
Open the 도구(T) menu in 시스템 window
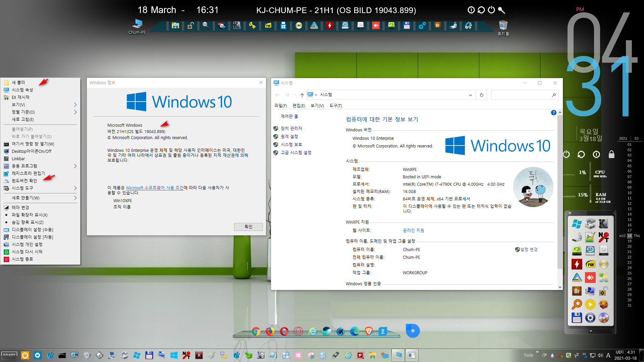click(335, 106)
